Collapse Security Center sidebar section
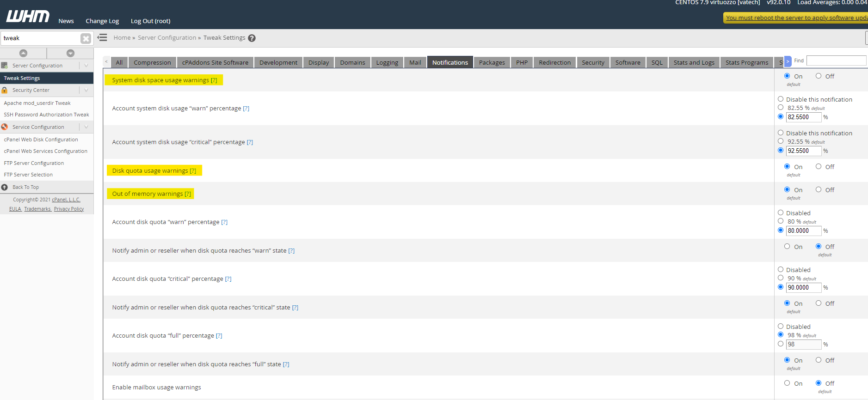 86,90
